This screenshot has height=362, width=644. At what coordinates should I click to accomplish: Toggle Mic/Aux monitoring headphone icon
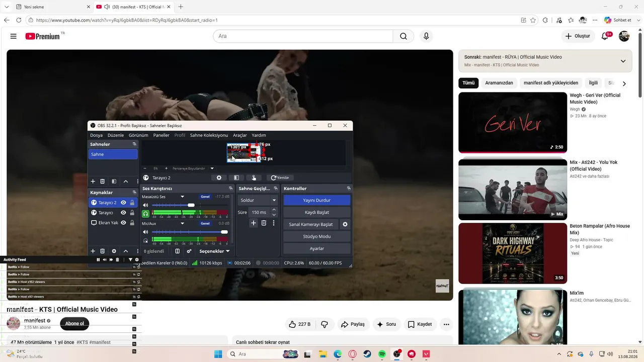point(146,240)
